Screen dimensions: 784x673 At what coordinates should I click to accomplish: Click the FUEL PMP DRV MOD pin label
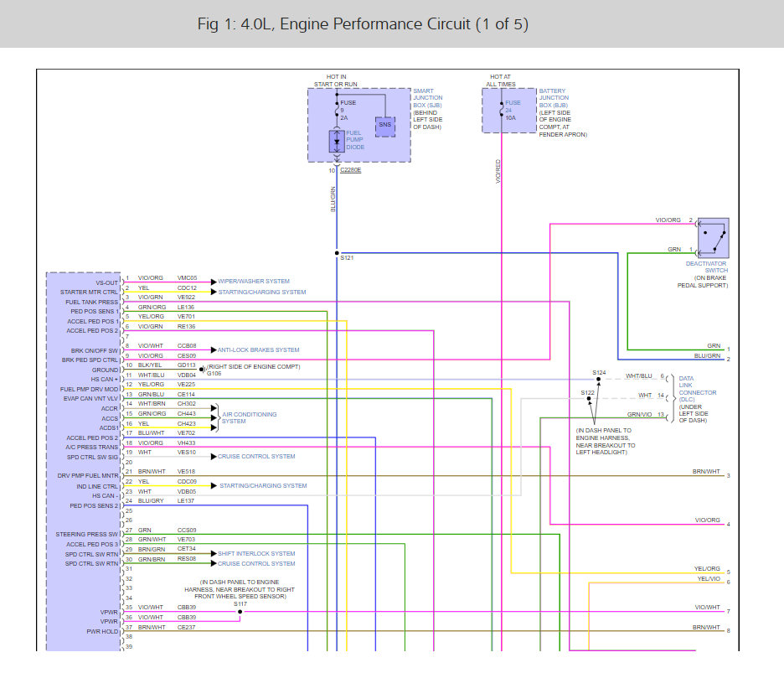pos(89,389)
